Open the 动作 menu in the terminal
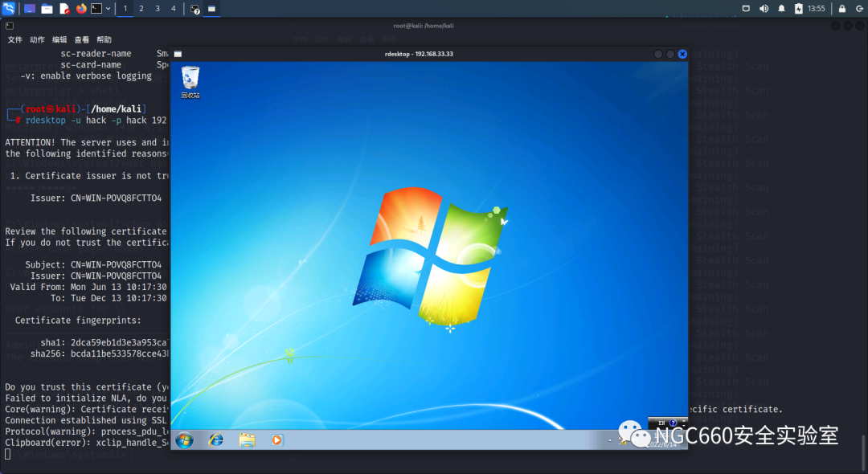The height and width of the screenshot is (474, 868). [x=37, y=39]
